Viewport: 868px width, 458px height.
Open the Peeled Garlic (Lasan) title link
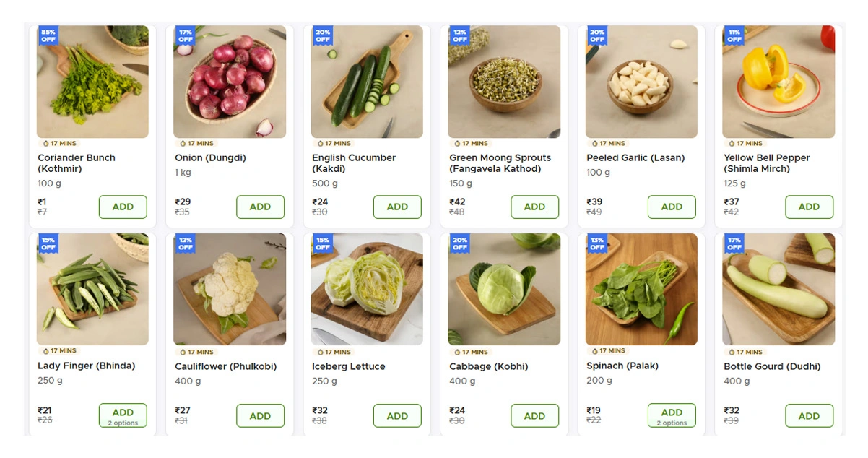click(635, 157)
